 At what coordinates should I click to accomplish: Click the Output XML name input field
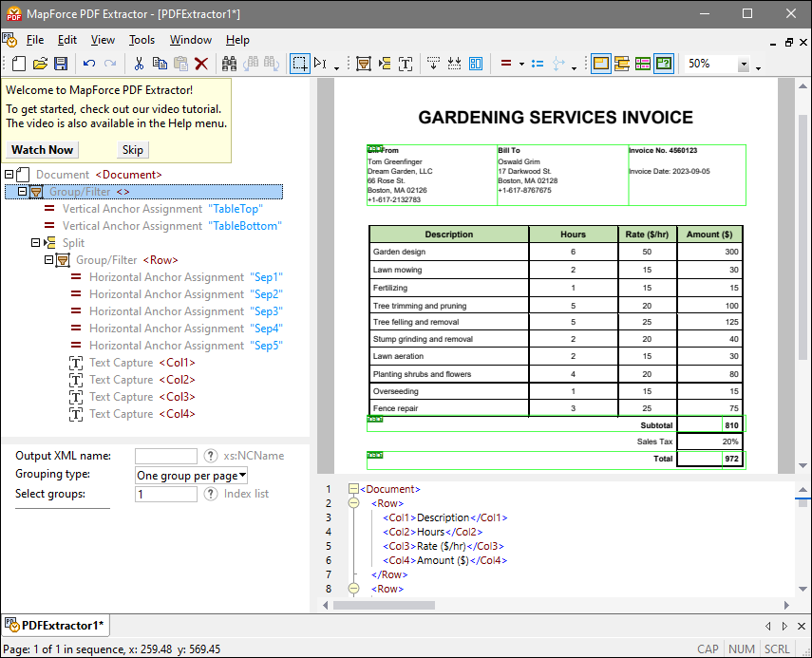pyautogui.click(x=166, y=456)
